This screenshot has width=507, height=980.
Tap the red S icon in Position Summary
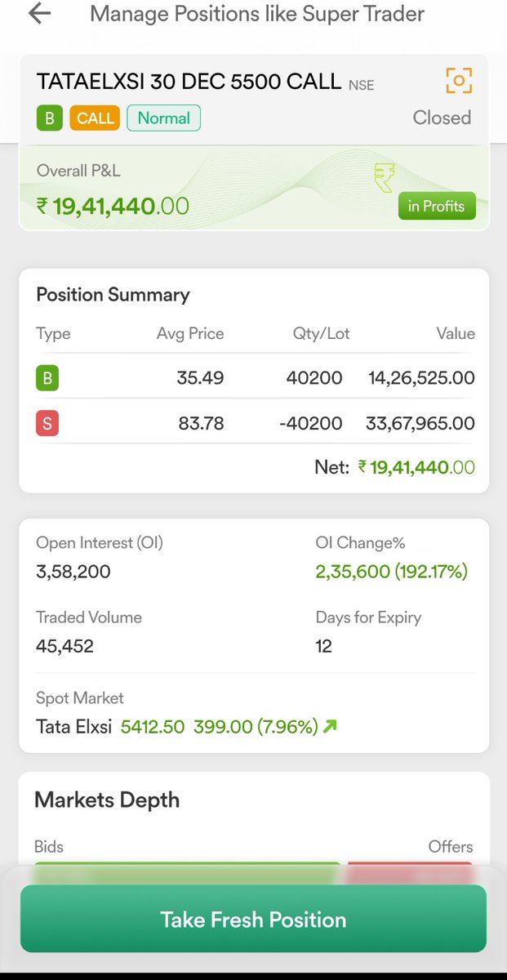[x=47, y=423]
